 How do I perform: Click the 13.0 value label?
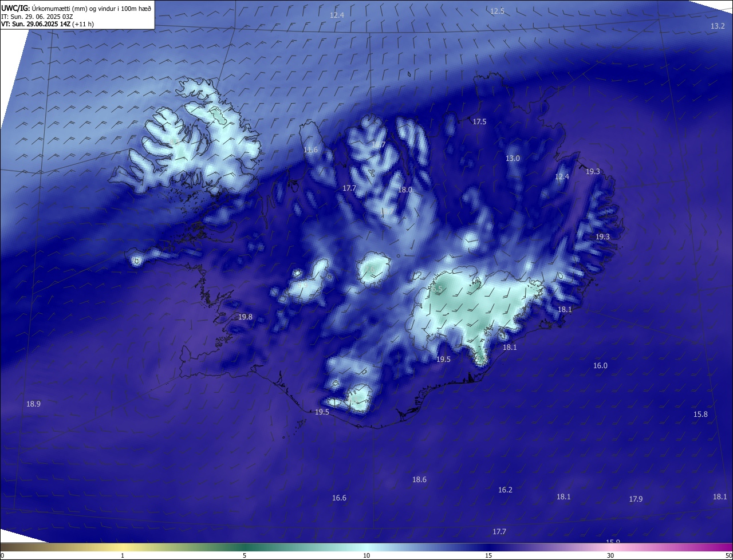[513, 159]
